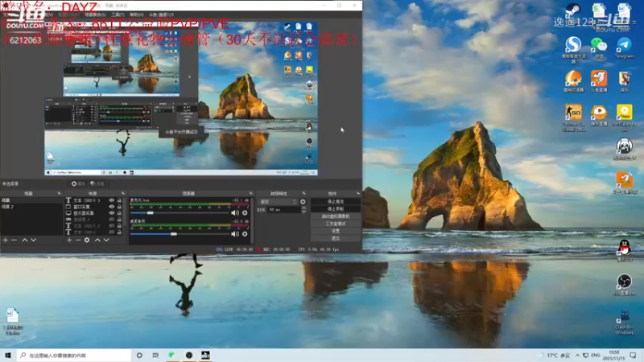The image size is (644, 362).
Task: Open the Help (H) menu
Action: coord(136,14)
